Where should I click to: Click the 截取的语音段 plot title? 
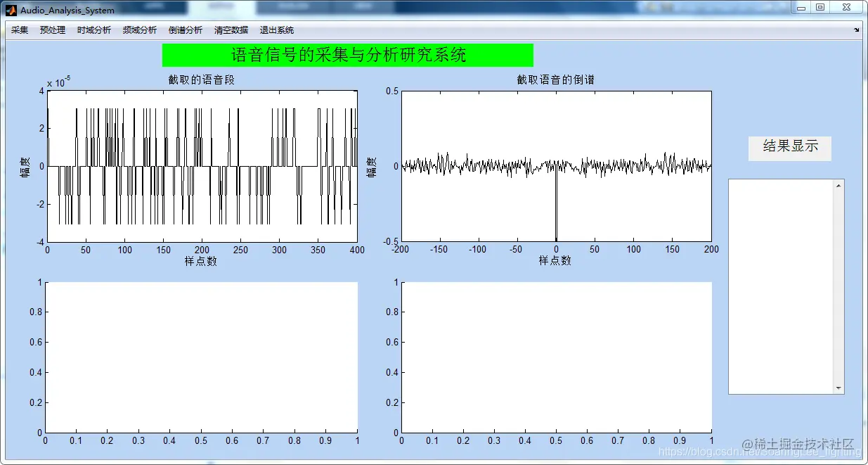(201, 79)
